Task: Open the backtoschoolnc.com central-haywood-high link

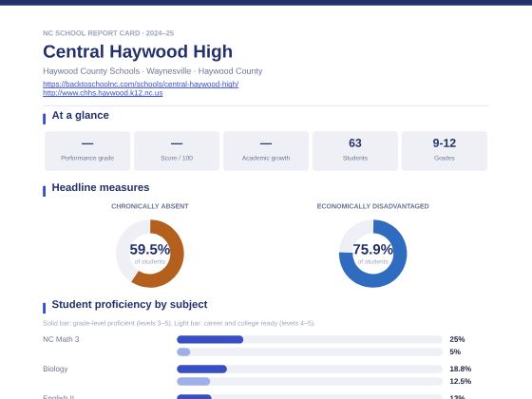Action: pos(141,84)
